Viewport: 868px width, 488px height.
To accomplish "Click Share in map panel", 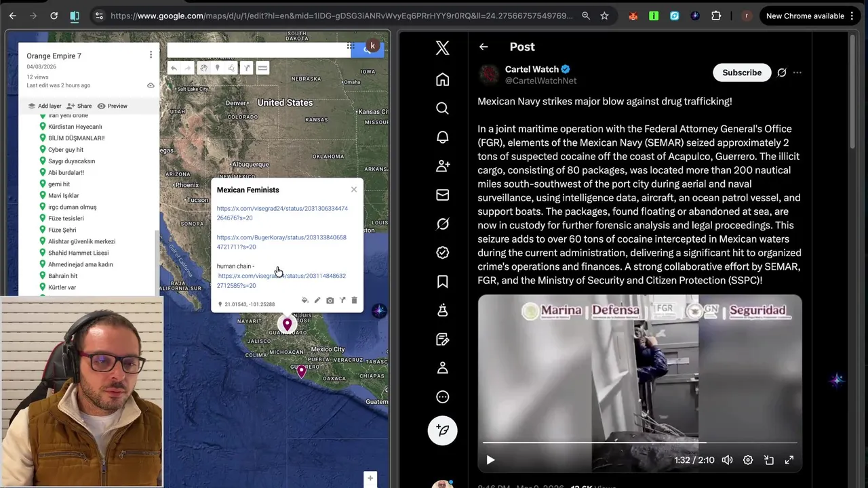I will point(79,106).
